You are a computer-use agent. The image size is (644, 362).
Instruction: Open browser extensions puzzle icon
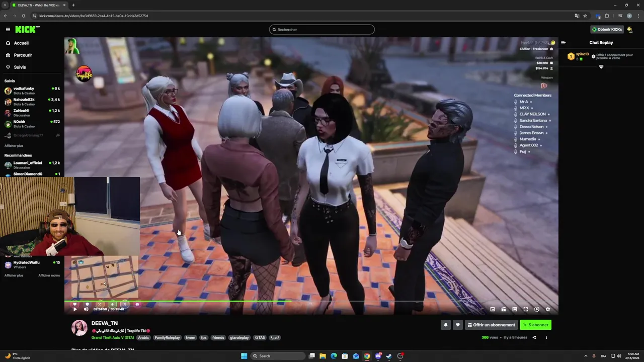(607, 16)
